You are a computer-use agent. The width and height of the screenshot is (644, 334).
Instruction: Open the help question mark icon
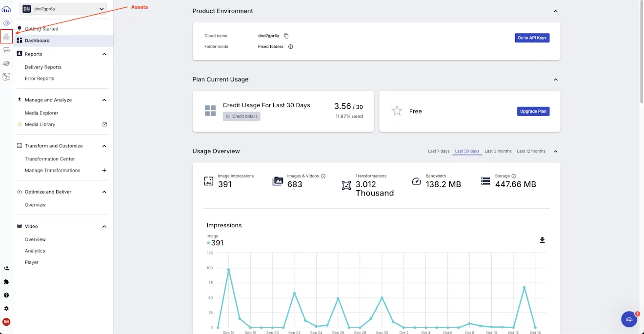(6, 295)
